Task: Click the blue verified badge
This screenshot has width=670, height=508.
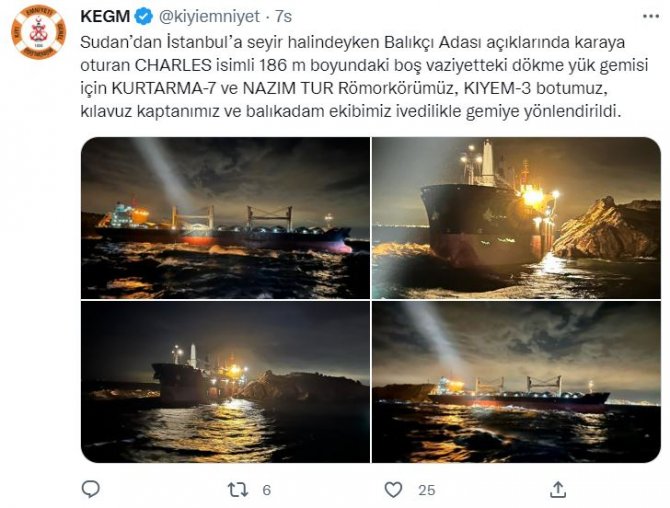Action: coord(144,17)
